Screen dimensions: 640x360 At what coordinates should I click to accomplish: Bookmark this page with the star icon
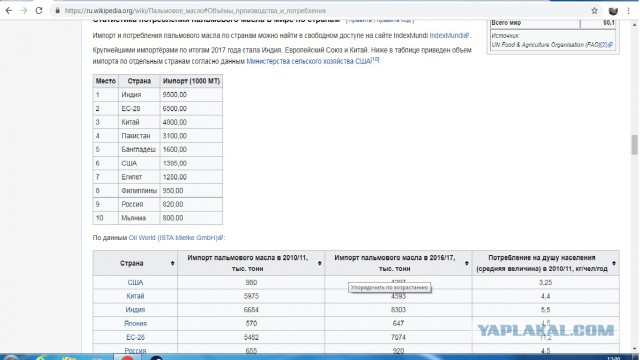594,11
